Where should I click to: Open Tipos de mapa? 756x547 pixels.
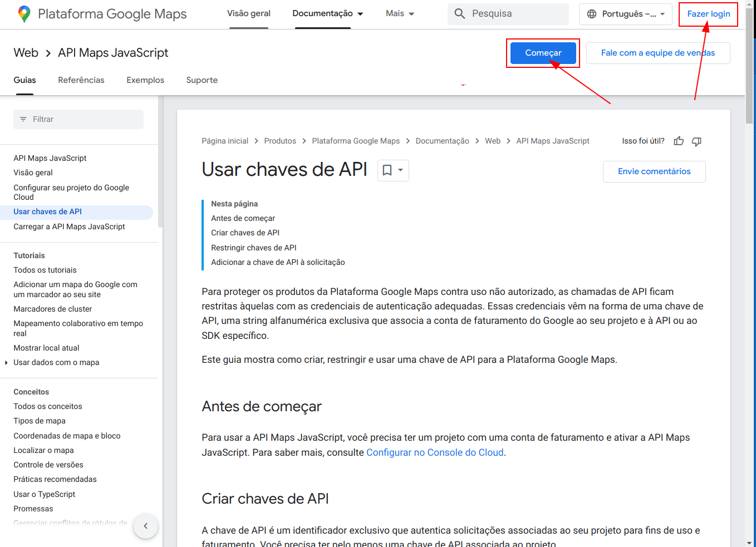coord(40,421)
